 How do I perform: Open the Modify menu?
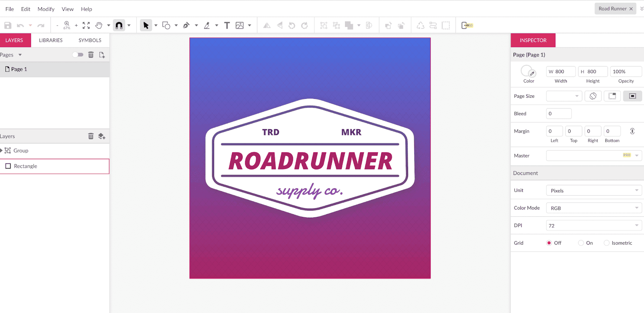pos(46,9)
